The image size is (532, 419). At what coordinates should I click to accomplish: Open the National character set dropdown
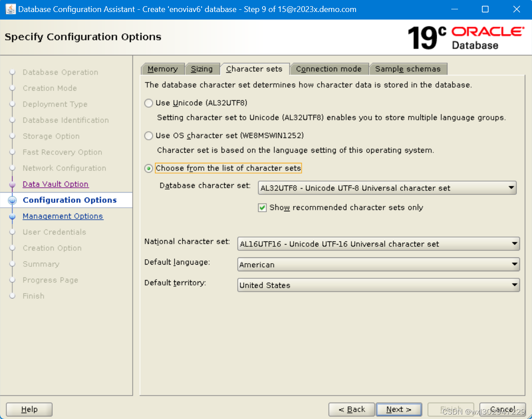click(x=378, y=244)
